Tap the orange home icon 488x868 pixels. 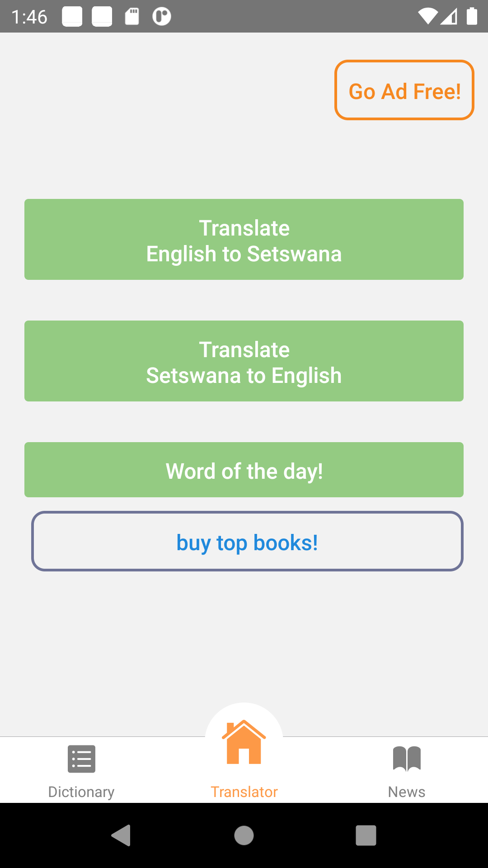click(x=244, y=742)
